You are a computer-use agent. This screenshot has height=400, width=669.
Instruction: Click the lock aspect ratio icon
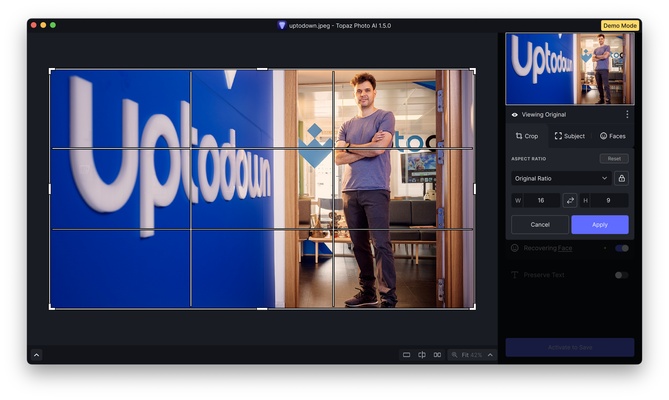(621, 178)
